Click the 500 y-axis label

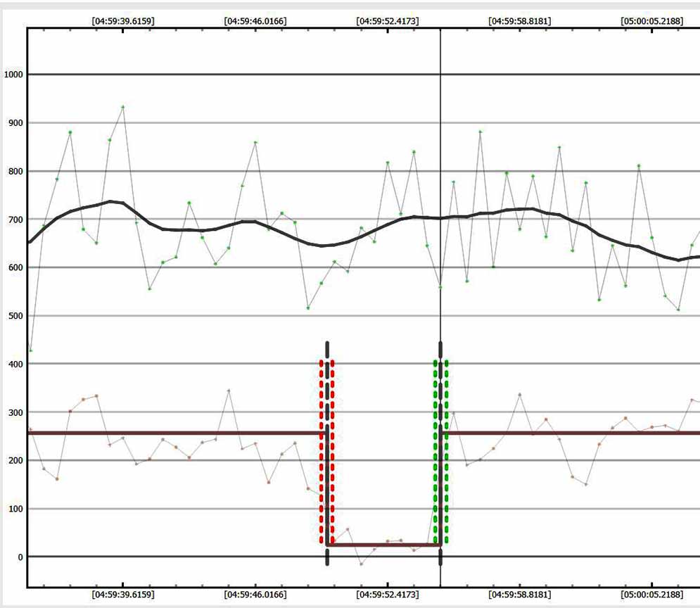[x=15, y=315]
